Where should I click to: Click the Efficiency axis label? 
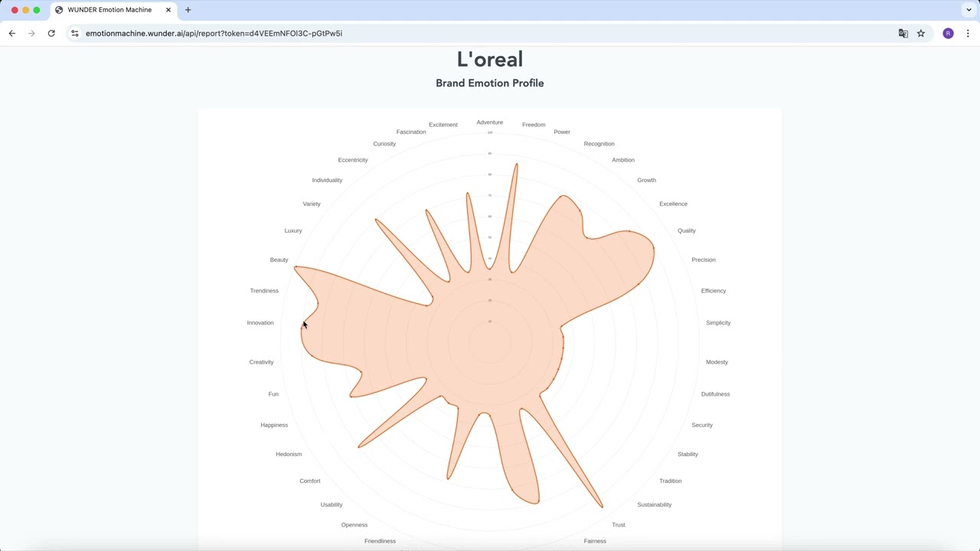coord(714,291)
